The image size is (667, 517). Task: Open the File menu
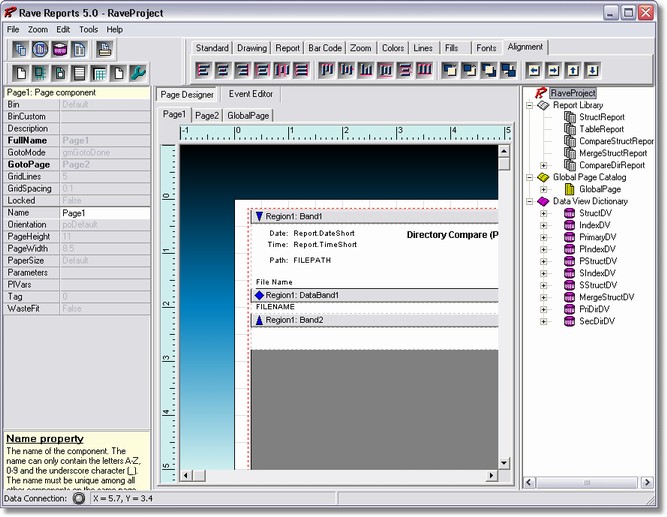click(x=13, y=29)
